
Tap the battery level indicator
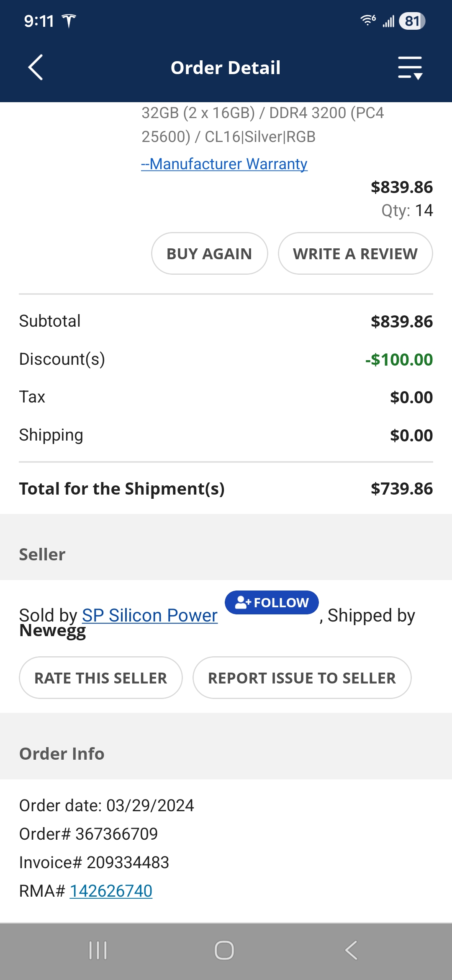click(x=412, y=21)
